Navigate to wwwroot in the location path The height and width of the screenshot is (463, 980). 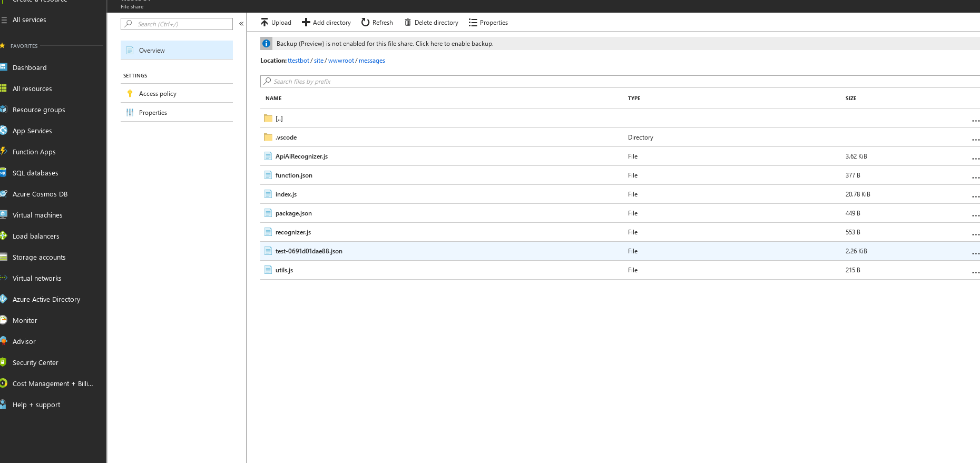coord(341,61)
